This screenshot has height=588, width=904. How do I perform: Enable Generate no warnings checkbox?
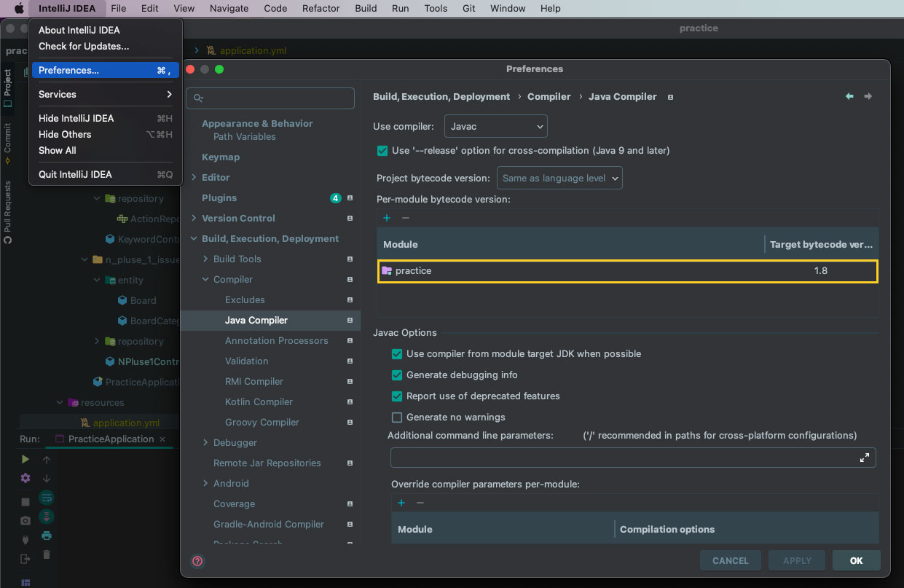(397, 418)
